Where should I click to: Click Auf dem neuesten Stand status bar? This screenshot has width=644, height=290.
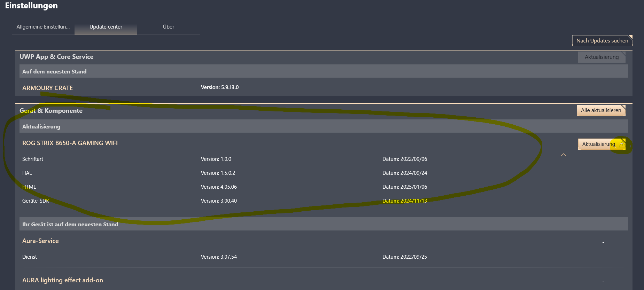coord(324,71)
